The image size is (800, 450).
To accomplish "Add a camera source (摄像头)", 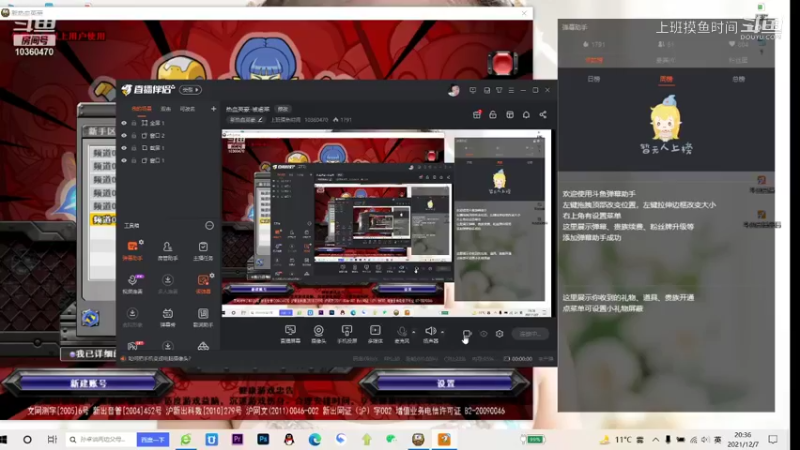I will (318, 334).
